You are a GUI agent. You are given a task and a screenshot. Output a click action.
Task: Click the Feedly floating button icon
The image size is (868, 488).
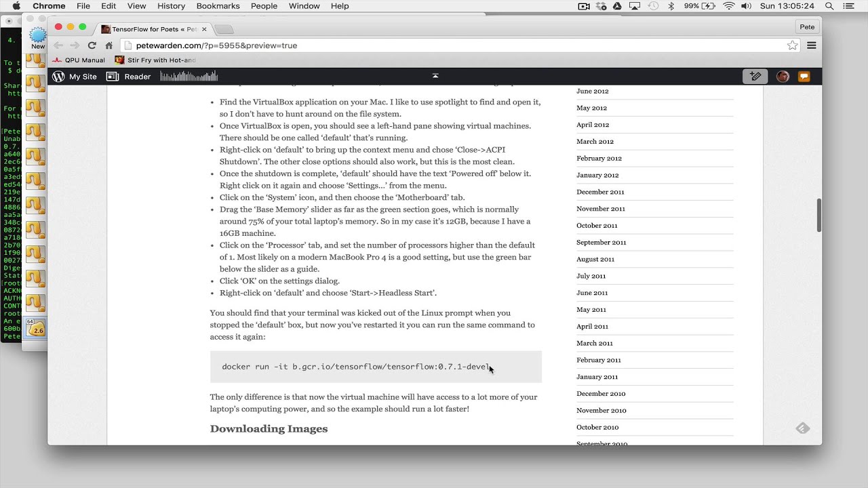[x=803, y=428]
